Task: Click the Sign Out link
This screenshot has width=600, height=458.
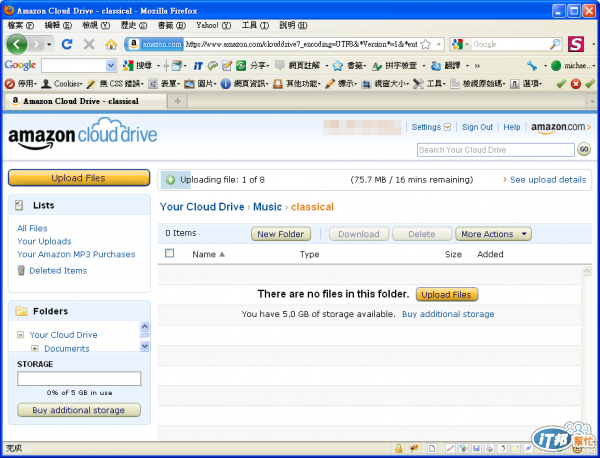Action: tap(477, 127)
